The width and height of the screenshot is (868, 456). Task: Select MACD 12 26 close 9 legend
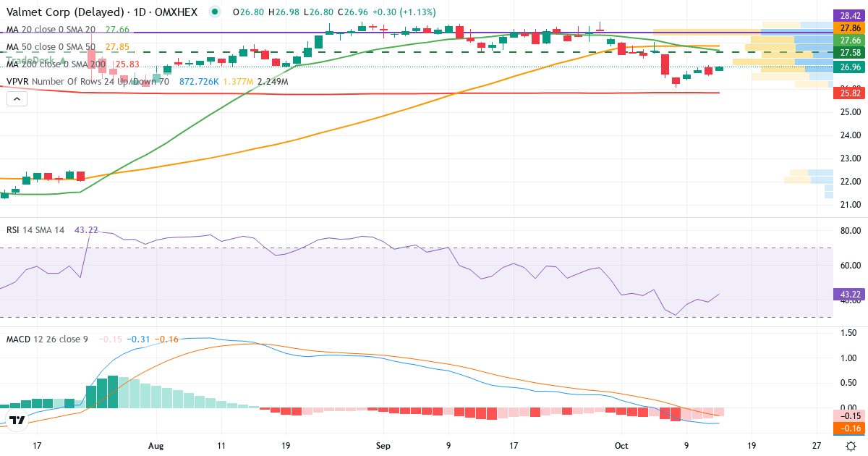pos(48,339)
